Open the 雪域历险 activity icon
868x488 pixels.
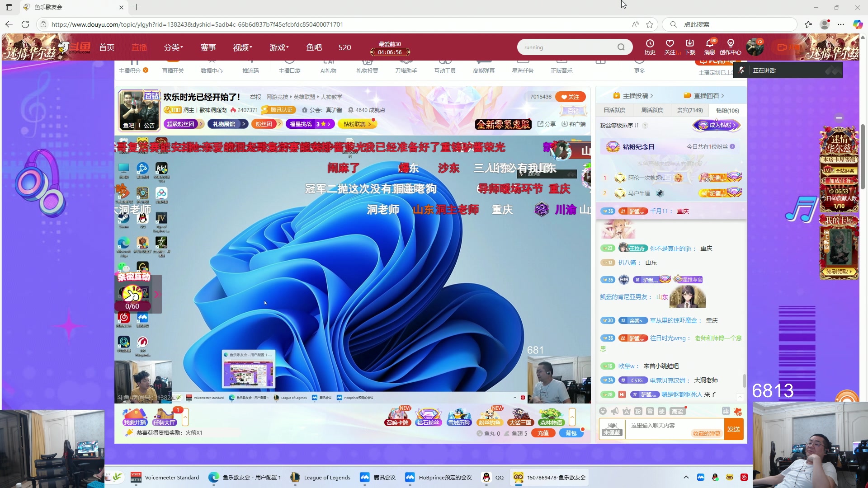[x=459, y=417]
